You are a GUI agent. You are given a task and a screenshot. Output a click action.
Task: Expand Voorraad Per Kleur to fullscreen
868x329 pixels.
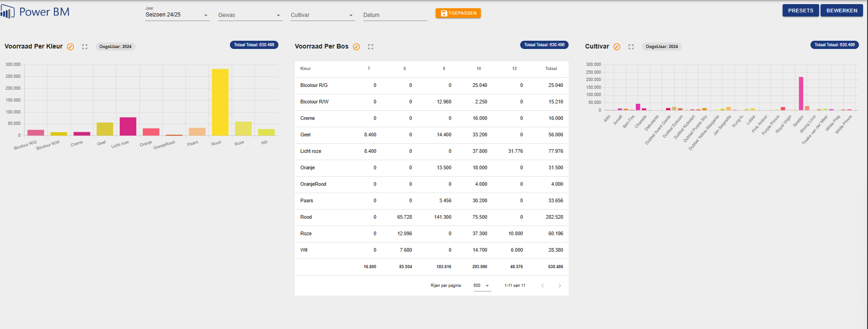85,47
